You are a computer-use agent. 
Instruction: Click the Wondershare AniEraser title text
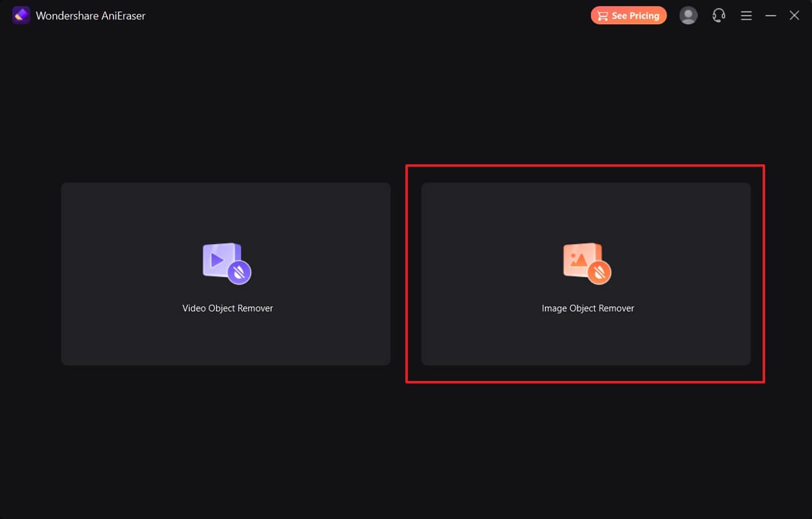(91, 16)
